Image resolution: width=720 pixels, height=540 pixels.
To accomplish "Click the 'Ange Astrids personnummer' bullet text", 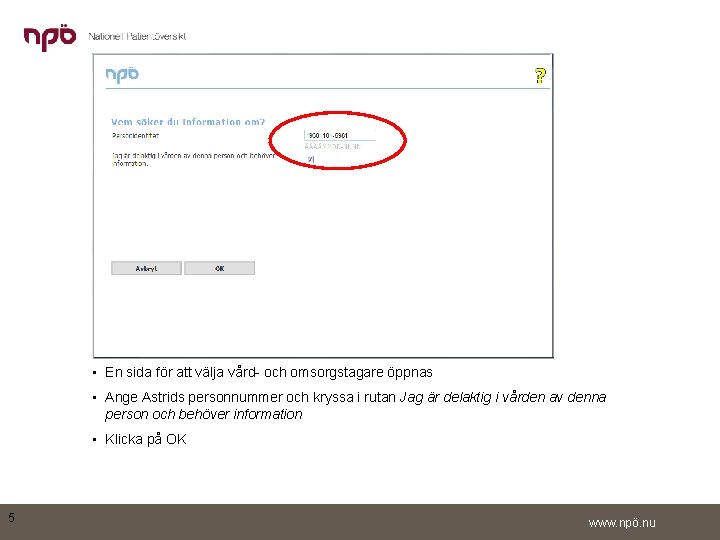I will pos(355,405).
